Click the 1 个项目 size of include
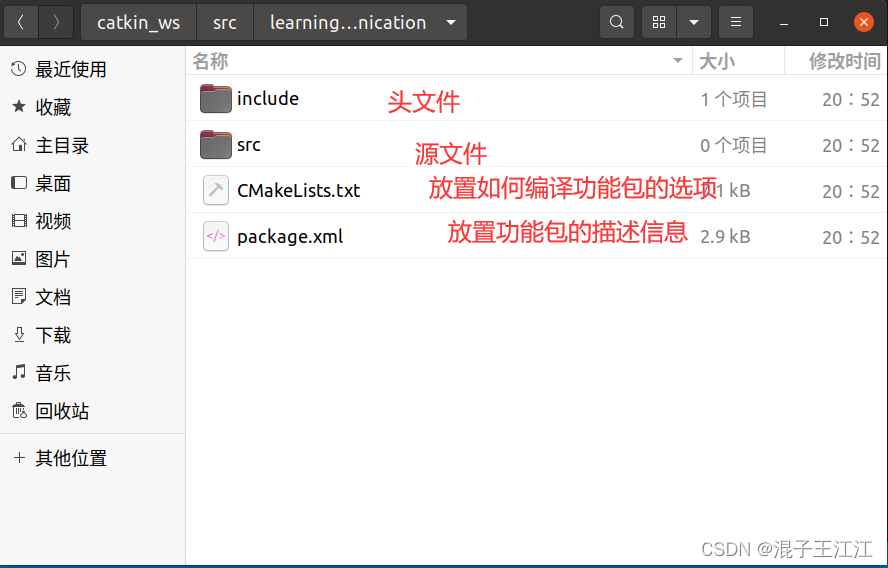The image size is (888, 568). [733, 99]
